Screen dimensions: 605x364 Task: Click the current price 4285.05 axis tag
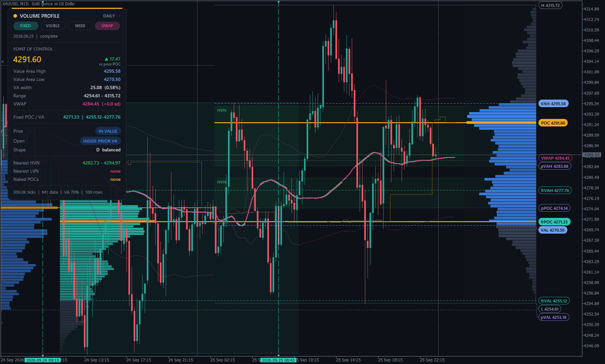[x=592, y=155]
